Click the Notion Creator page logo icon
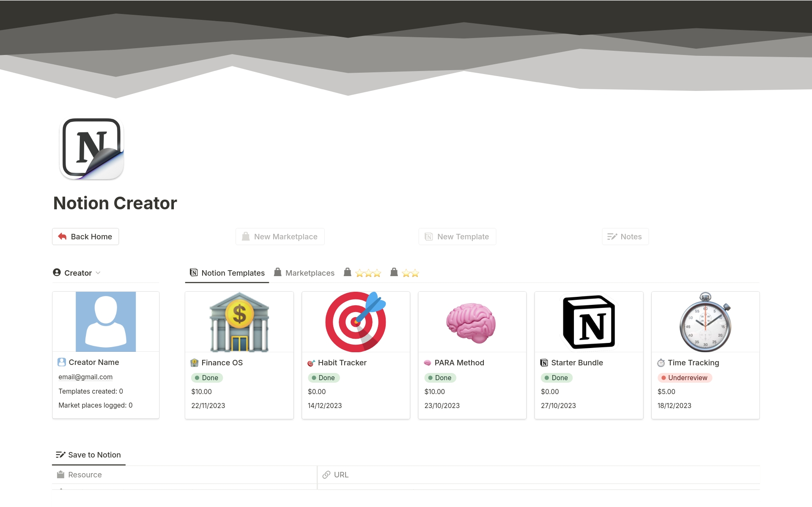 click(92, 149)
